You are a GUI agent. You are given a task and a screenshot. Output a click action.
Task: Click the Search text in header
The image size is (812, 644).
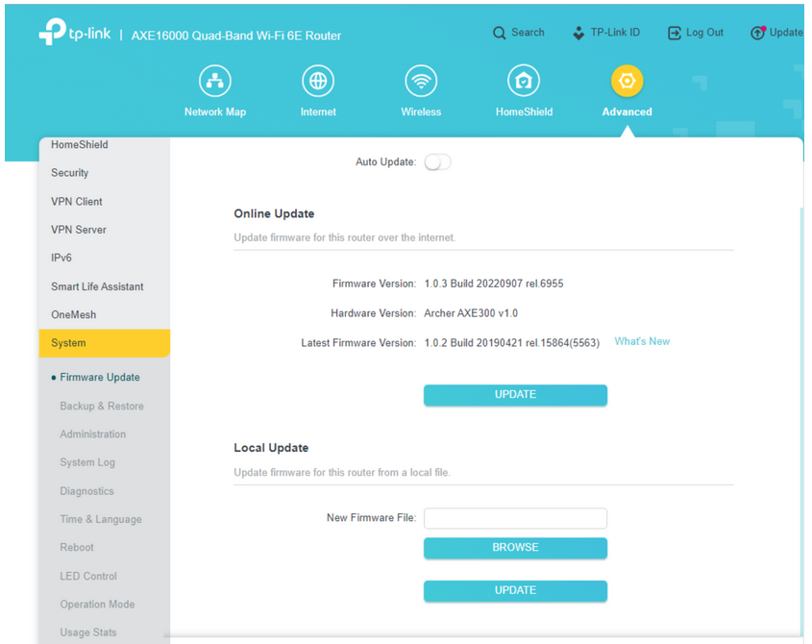(528, 32)
